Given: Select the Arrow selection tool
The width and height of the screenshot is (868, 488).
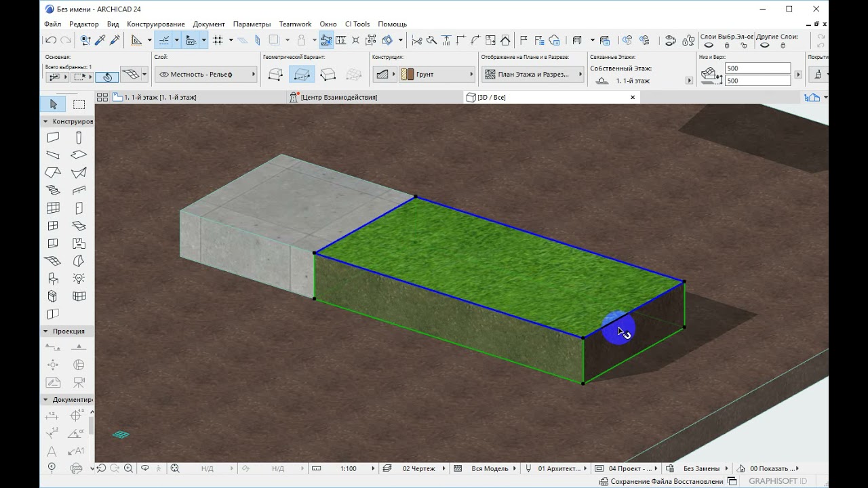Looking at the screenshot, I should 54,104.
